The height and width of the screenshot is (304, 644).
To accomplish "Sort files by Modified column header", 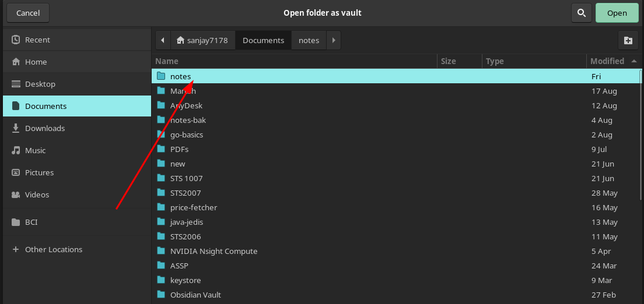I will coord(607,61).
